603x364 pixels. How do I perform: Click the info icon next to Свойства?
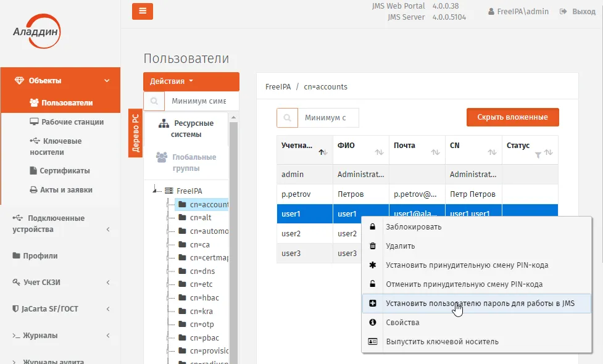coord(372,323)
